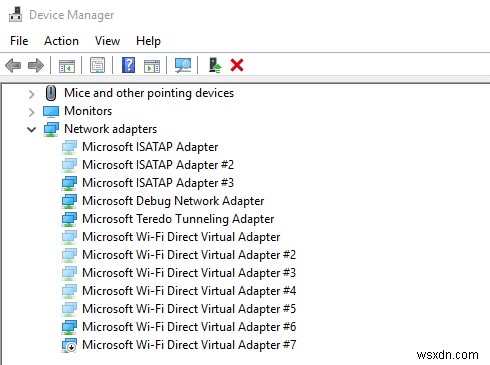Click the Scan for hardware changes icon

coord(183,65)
